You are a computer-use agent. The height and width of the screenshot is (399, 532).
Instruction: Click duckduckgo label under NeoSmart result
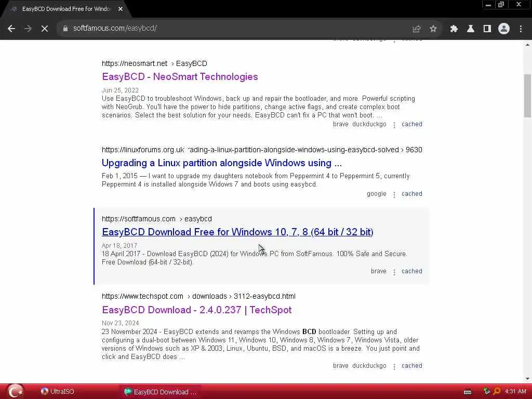coord(369,124)
